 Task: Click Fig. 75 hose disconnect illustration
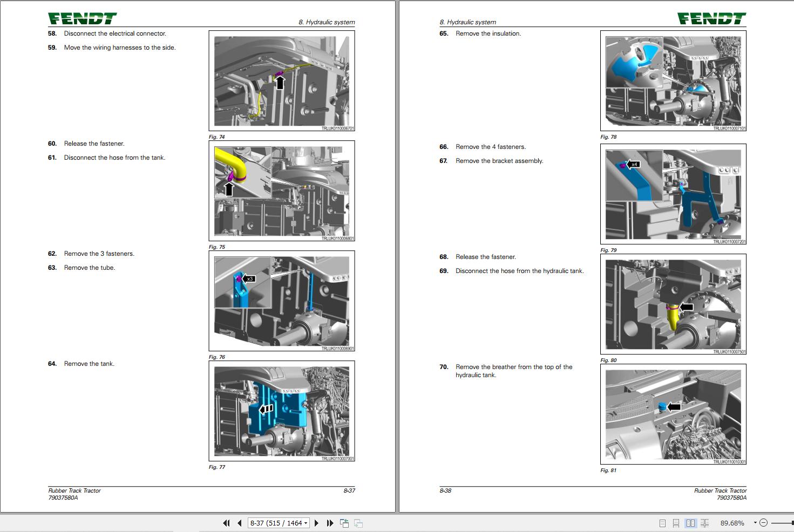pyautogui.click(x=282, y=191)
